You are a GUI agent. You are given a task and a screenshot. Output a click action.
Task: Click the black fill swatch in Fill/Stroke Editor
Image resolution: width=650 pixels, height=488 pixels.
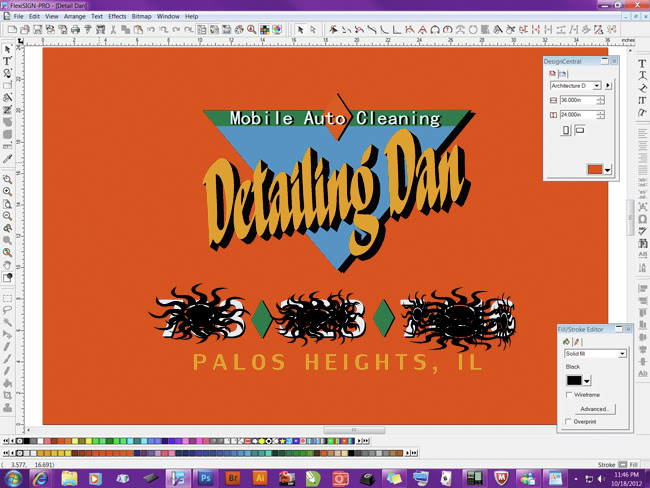click(574, 380)
